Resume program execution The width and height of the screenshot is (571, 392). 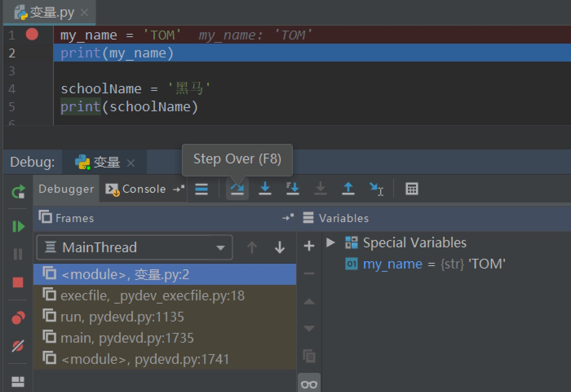tap(18, 227)
